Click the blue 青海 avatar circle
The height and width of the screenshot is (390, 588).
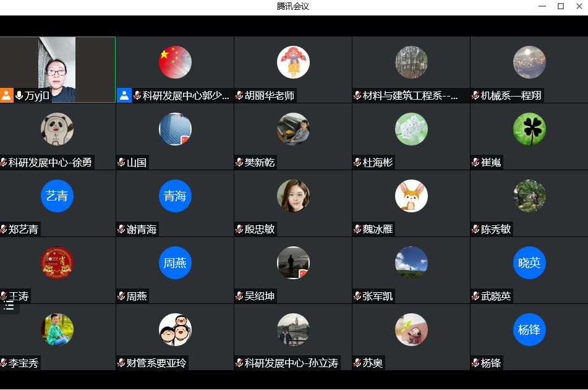pyautogui.click(x=175, y=196)
